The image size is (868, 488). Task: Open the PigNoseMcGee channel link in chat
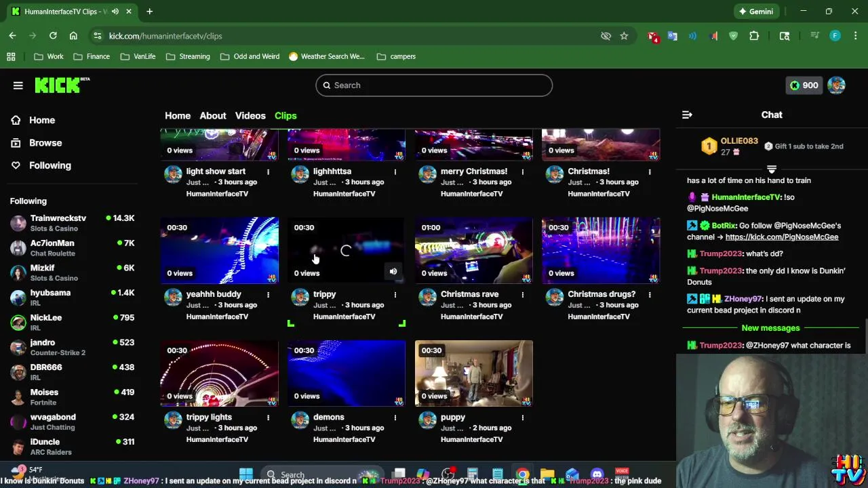point(781,237)
